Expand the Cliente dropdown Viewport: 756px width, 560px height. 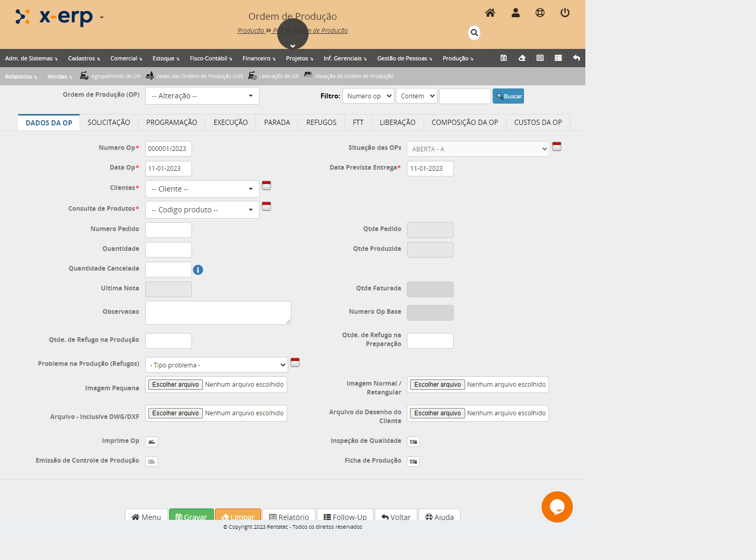[202, 189]
